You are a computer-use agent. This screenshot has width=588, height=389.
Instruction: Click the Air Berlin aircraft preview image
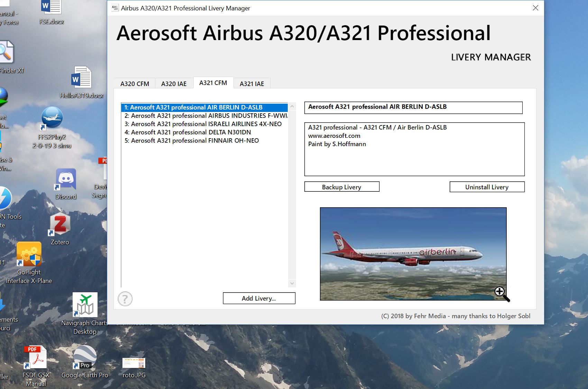413,254
